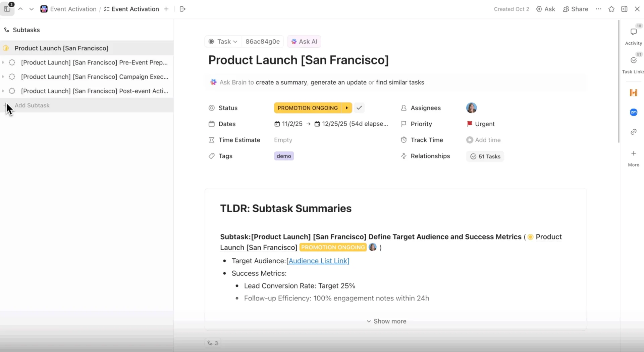Open the three-dot task settings menu

click(599, 9)
